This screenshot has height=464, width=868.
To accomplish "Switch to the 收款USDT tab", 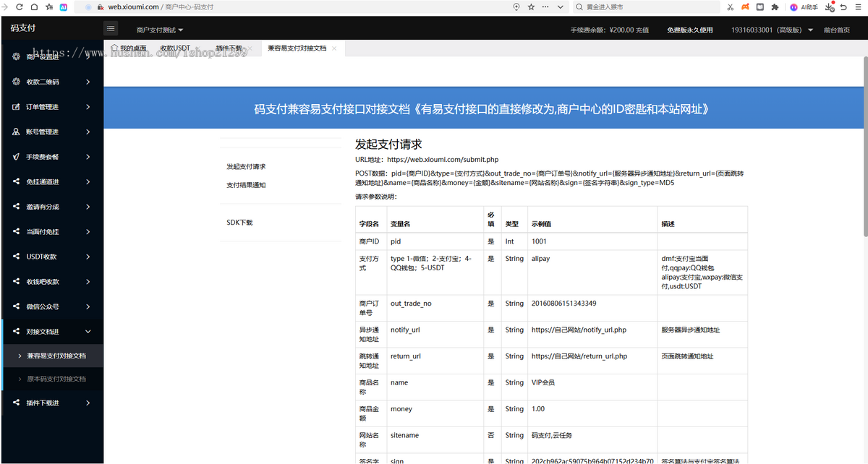I will (175, 48).
